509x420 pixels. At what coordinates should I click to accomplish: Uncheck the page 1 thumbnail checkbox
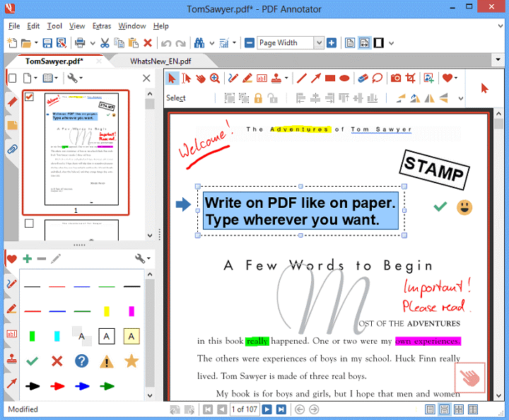tap(29, 97)
